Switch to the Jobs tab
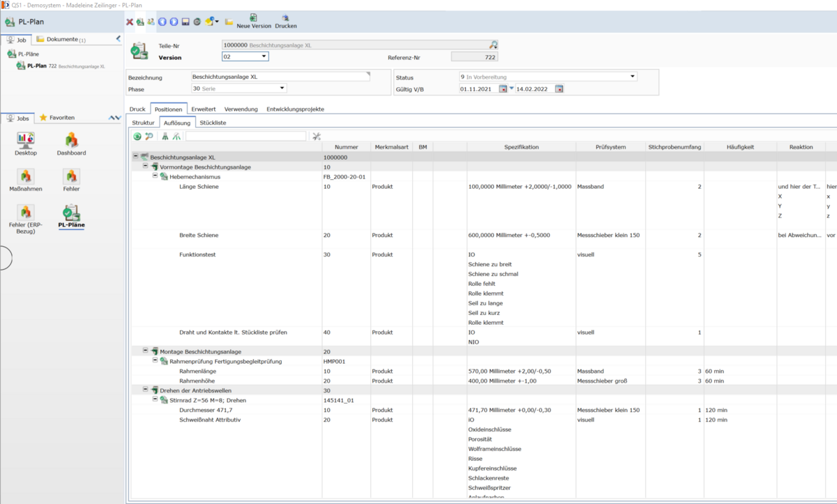837x504 pixels. pos(19,118)
